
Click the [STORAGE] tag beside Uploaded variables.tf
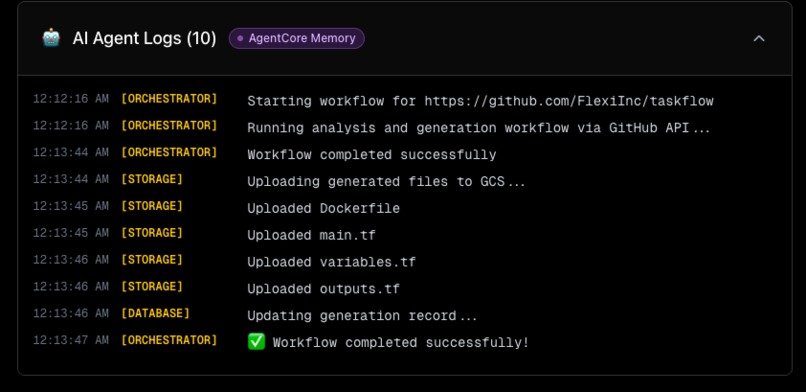click(x=152, y=259)
